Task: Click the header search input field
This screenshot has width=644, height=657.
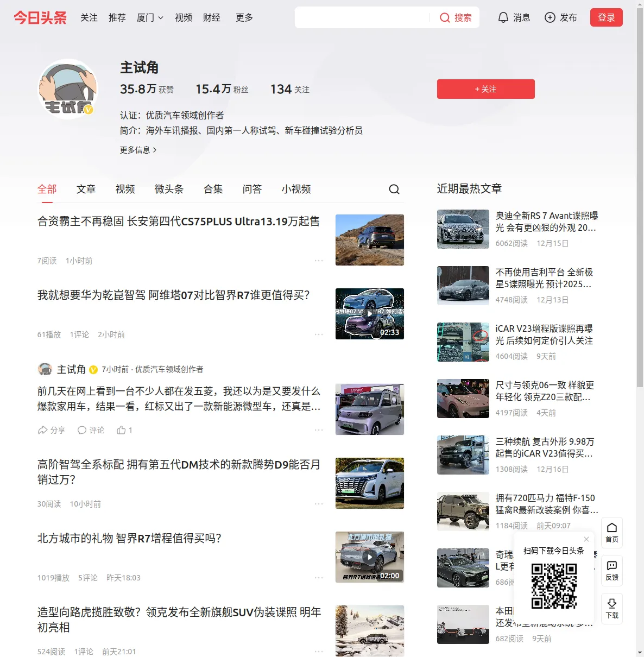Action: [x=363, y=17]
